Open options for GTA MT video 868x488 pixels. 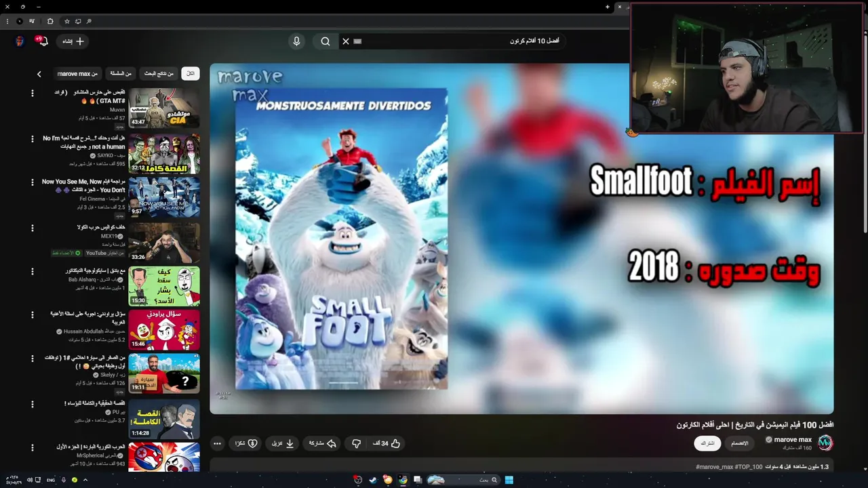(32, 94)
